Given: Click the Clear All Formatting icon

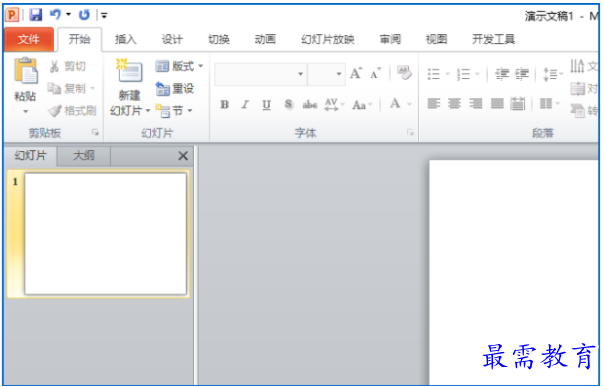Looking at the screenshot, I should pos(404,73).
